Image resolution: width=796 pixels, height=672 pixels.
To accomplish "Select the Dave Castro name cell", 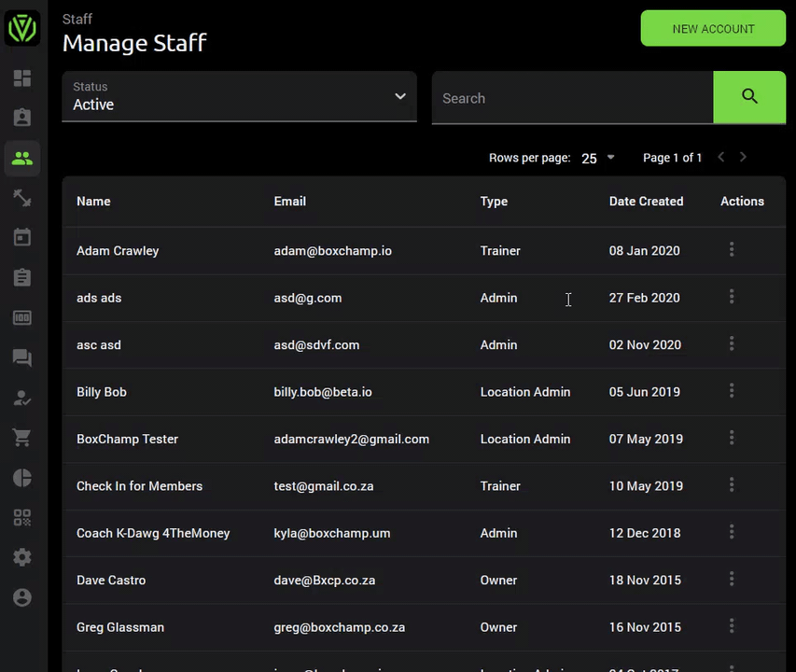I will (111, 581).
